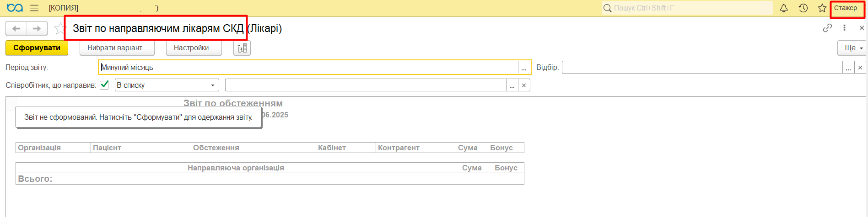Navigate back with left arrow
Viewport: 868px width, 217px height.
pos(16,28)
